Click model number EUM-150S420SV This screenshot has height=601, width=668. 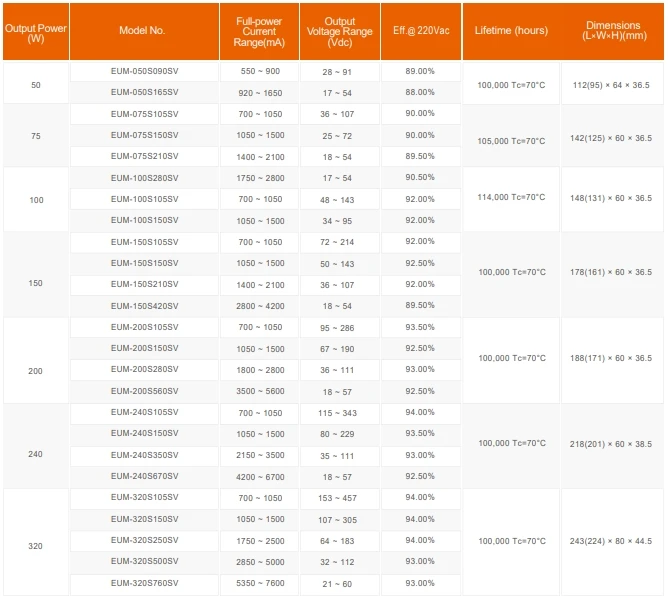coord(144,306)
